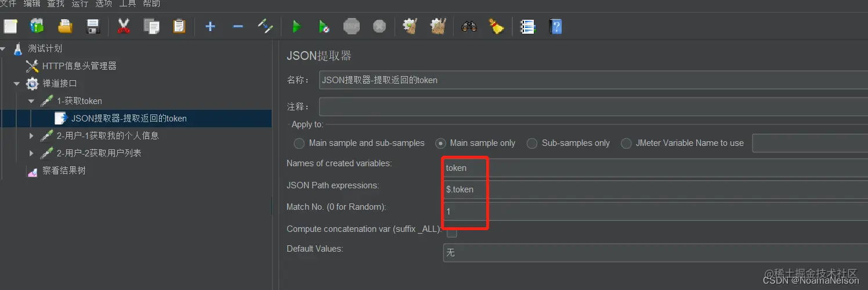The image size is (868, 290).
Task: Collapse the 1-获取token node arrow
Action: coord(31,101)
